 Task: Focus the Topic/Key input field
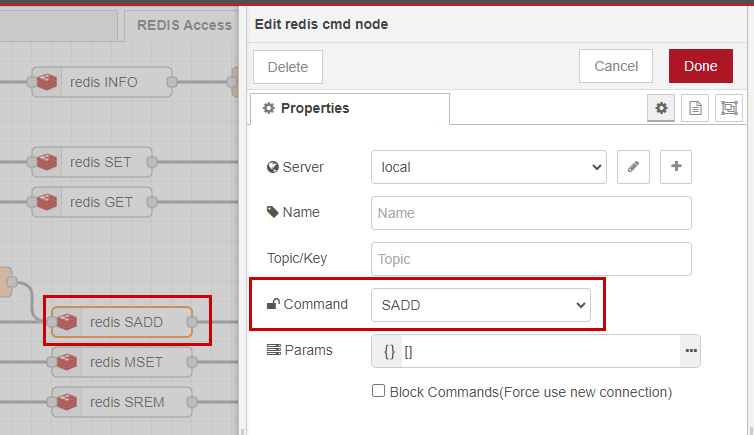(x=531, y=259)
